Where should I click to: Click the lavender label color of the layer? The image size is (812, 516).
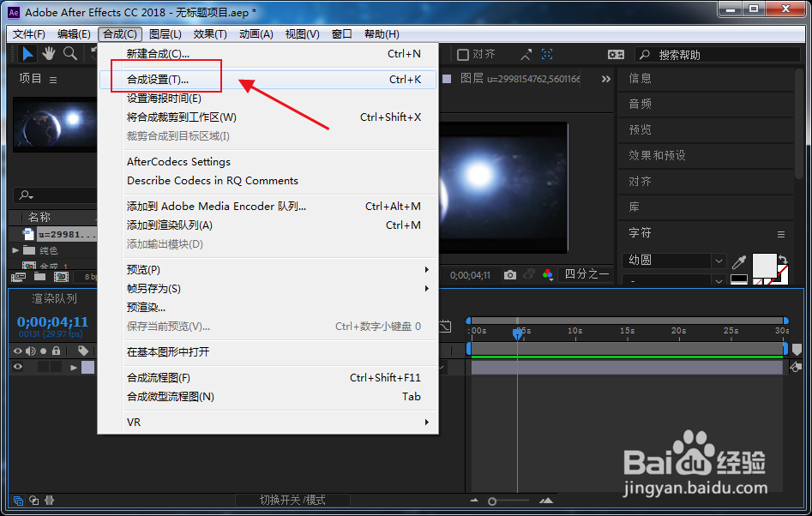(x=88, y=367)
